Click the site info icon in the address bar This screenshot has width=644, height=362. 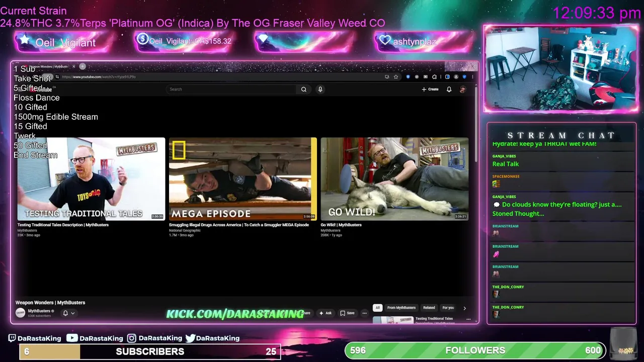click(x=57, y=77)
